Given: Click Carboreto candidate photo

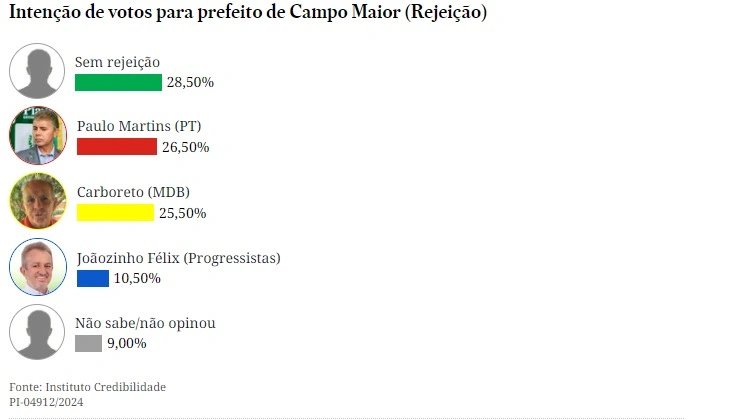Looking at the screenshot, I should (37, 201).
